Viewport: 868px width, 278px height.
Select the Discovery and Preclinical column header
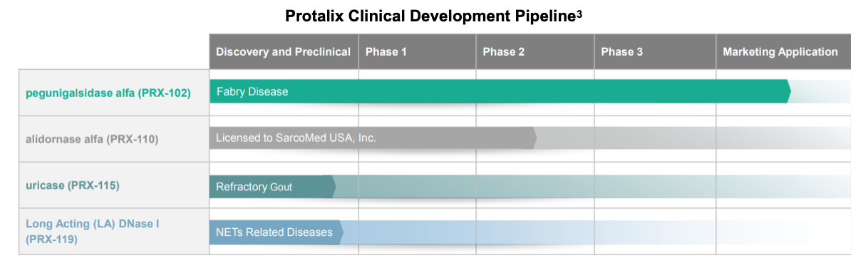(283, 52)
